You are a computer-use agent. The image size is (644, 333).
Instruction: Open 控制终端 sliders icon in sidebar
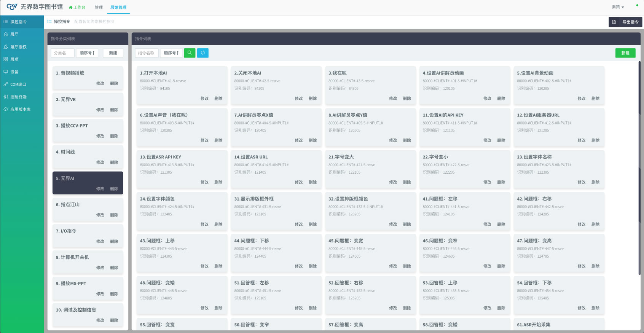[6, 97]
